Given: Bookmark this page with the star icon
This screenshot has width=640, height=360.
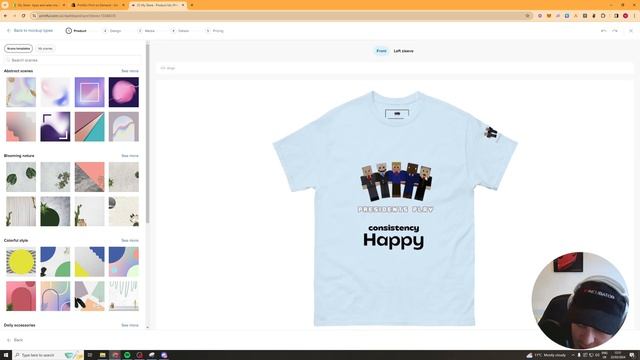Looking at the screenshot, I should point(527,16).
